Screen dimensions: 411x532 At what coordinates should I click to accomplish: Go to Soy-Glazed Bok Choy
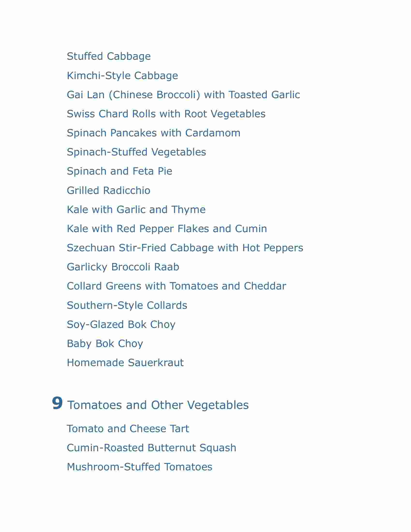(x=121, y=325)
